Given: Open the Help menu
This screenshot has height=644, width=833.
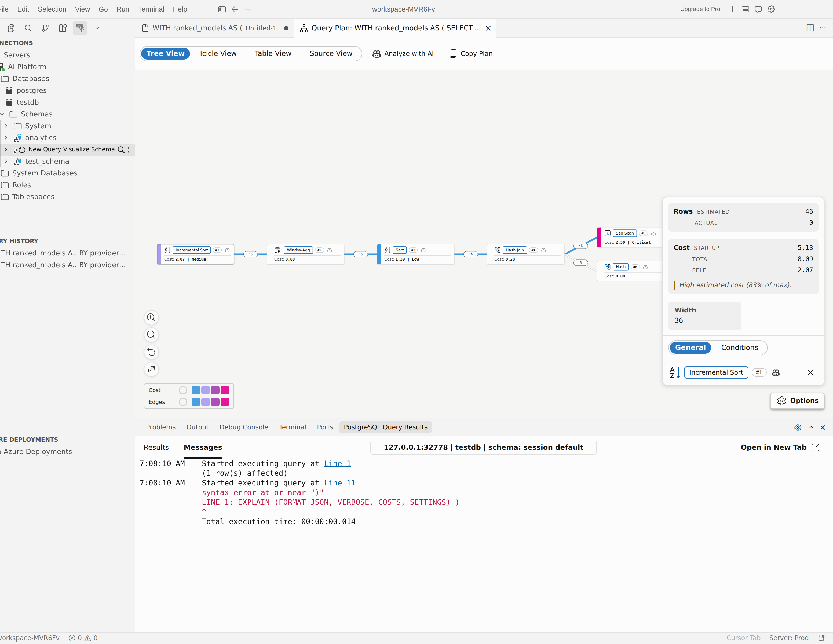Looking at the screenshot, I should pyautogui.click(x=180, y=9).
